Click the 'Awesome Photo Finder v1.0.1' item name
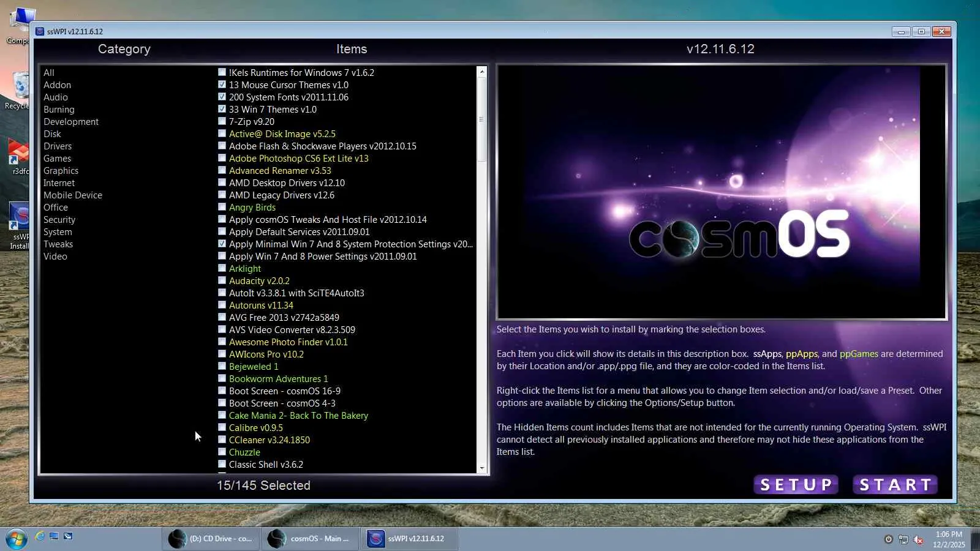The image size is (980, 551). (x=288, y=342)
